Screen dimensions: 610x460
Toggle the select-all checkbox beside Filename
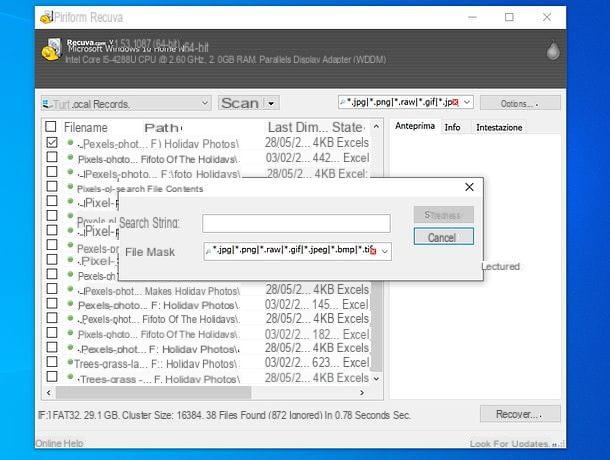coord(51,126)
